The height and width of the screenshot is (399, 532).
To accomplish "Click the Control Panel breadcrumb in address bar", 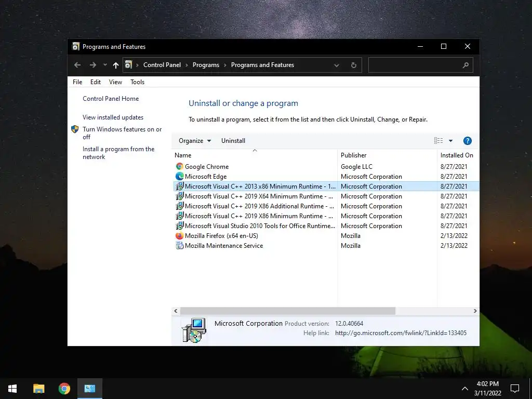I will tap(162, 65).
